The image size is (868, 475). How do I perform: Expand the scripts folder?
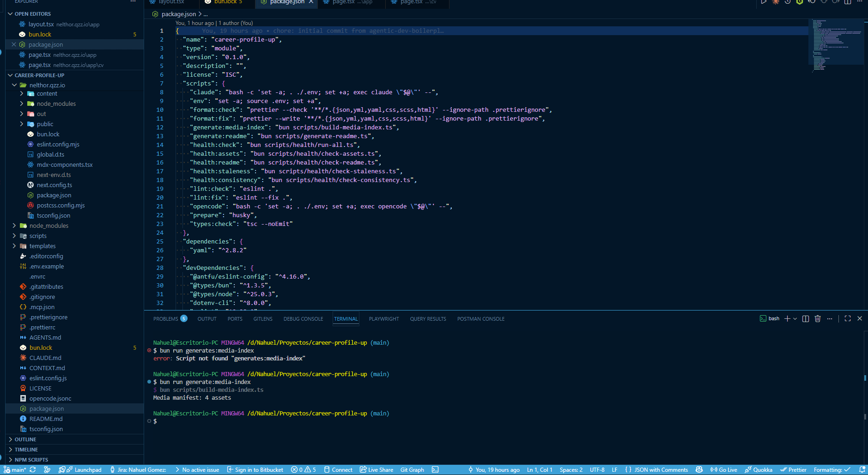click(x=14, y=236)
